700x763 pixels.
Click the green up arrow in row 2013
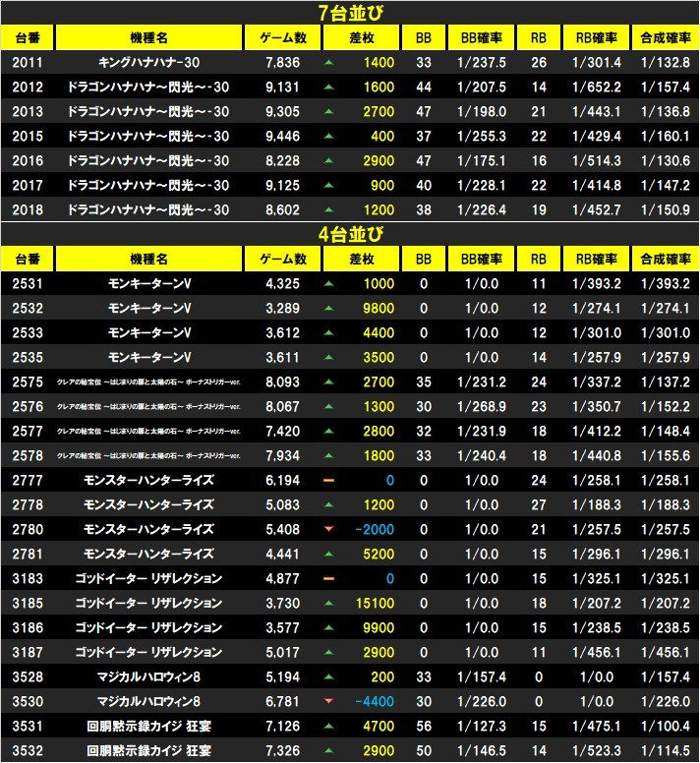[x=328, y=111]
